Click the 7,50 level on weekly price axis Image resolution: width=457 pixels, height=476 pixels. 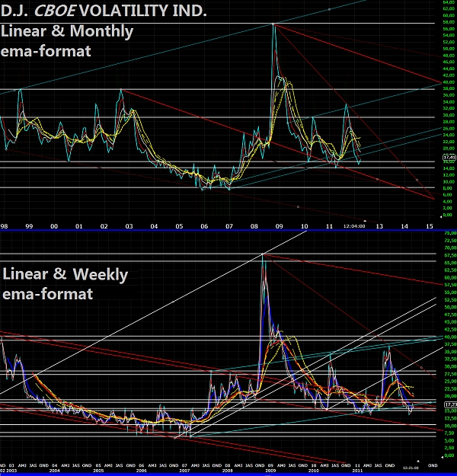(x=451, y=433)
